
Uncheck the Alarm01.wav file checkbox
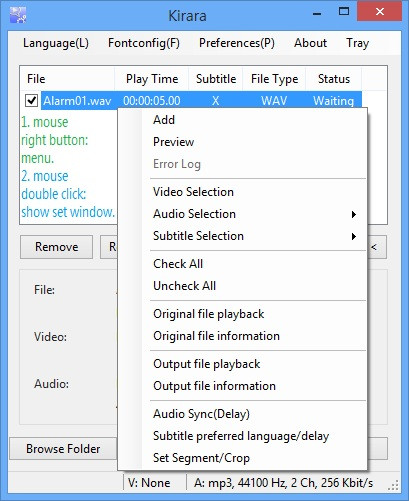32,100
